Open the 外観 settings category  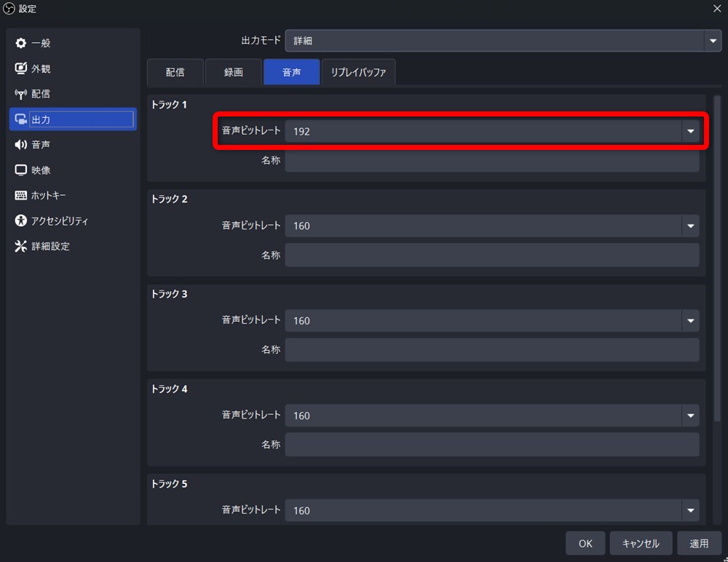pyautogui.click(x=73, y=68)
